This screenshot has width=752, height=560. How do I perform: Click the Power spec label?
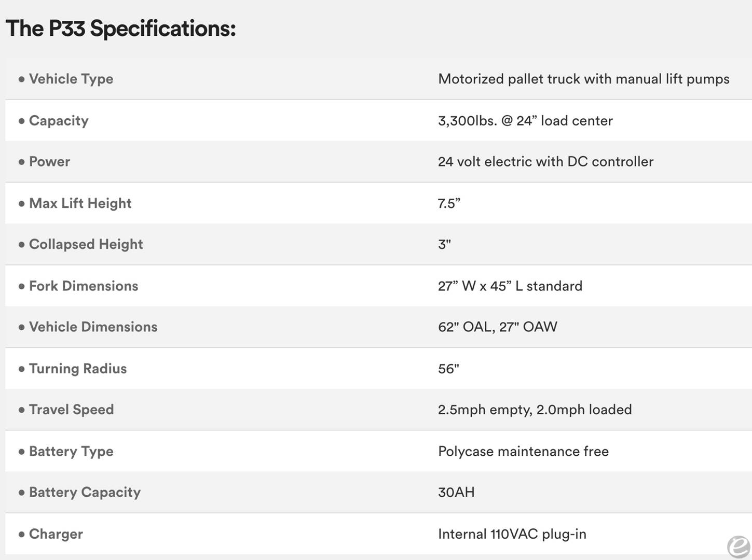point(49,162)
